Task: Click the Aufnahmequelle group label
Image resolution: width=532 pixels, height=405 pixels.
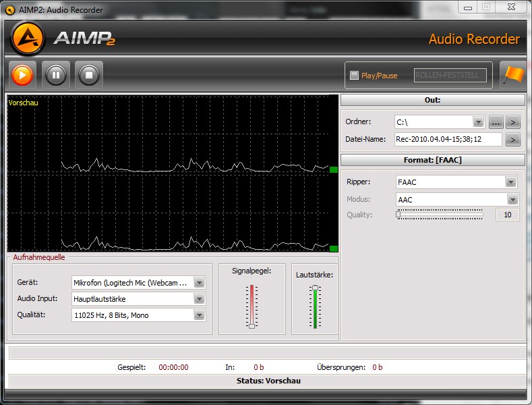Action: (x=39, y=257)
